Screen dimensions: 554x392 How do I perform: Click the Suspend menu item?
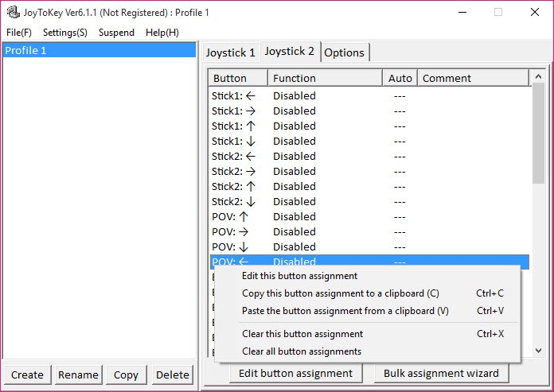tap(116, 33)
